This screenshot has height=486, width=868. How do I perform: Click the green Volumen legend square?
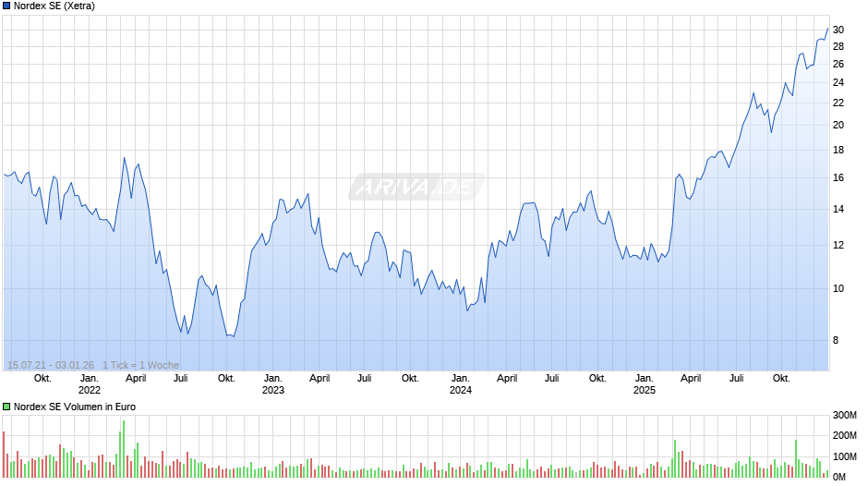pyautogui.click(x=6, y=407)
